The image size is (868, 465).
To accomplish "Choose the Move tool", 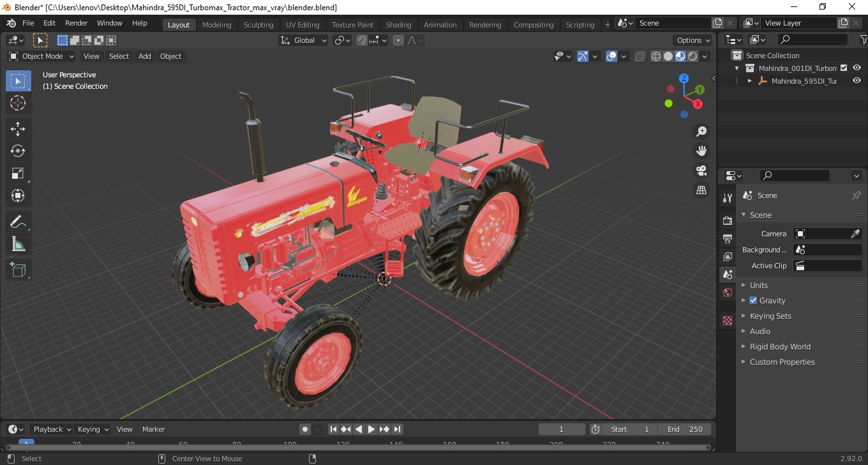I will tap(18, 129).
